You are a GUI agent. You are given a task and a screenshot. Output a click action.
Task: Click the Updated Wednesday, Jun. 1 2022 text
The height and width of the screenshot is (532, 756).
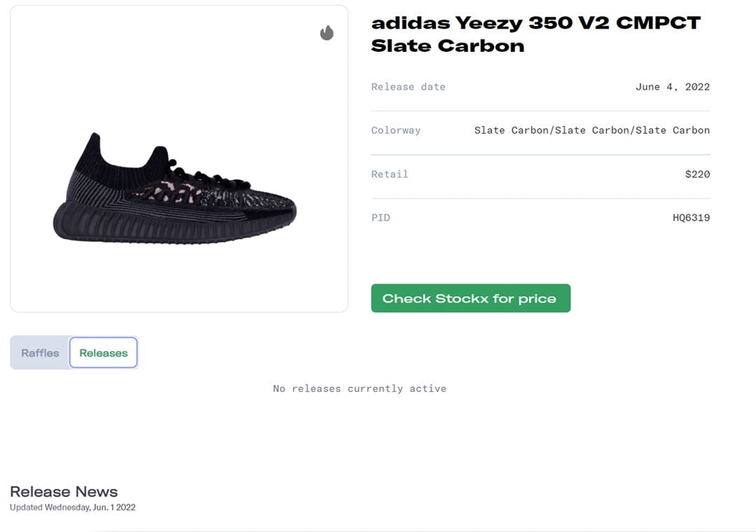click(73, 507)
